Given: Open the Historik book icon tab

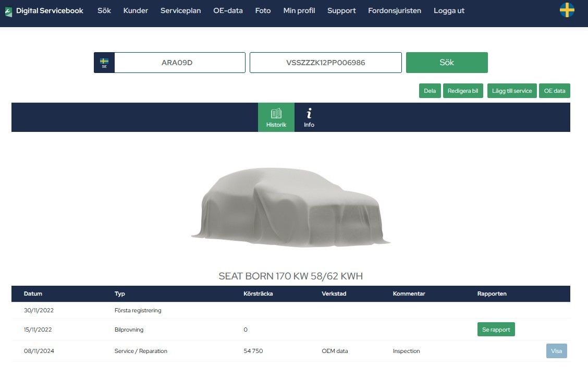Looking at the screenshot, I should pyautogui.click(x=276, y=117).
